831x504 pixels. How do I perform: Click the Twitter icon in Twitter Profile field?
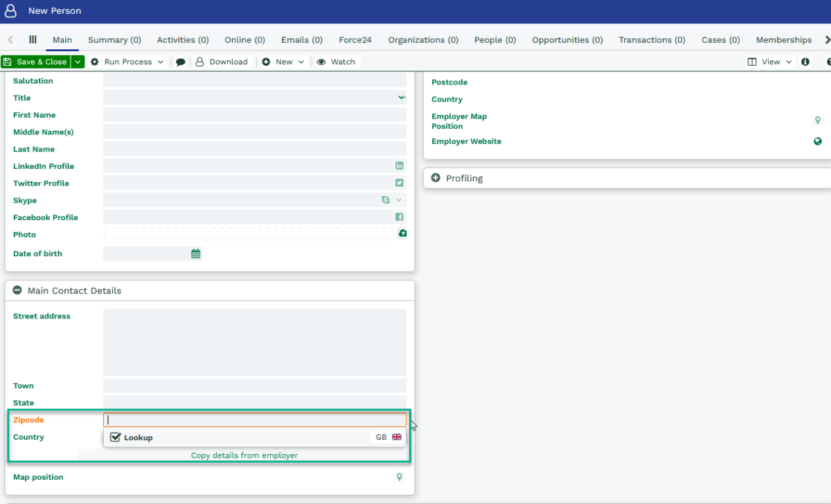399,183
